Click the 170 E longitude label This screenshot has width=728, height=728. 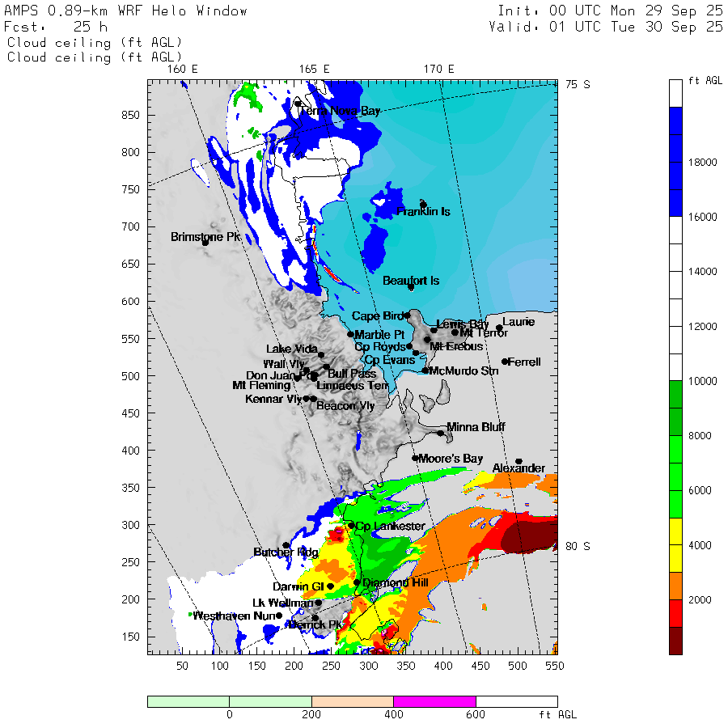438,70
